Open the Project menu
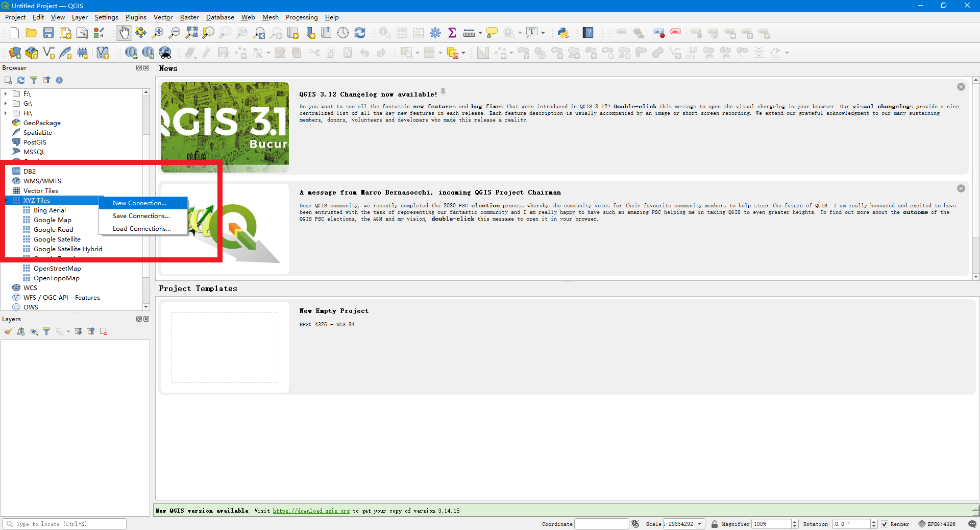This screenshot has width=980, height=530. 15,17
